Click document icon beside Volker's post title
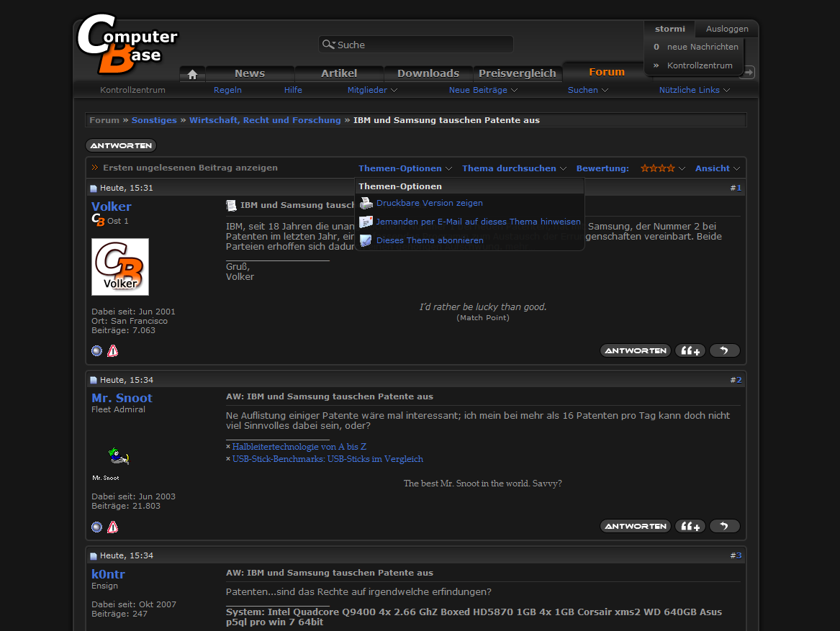Screen dimensions: 840x631 click(231, 205)
